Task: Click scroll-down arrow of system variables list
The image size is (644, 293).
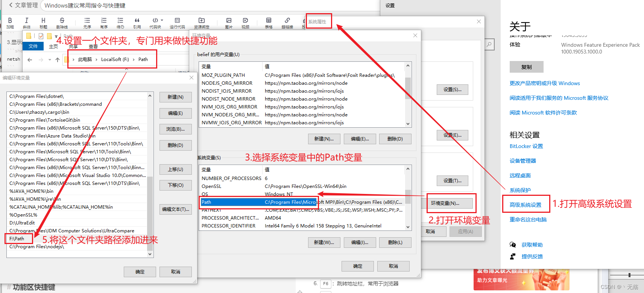Action: tap(408, 227)
